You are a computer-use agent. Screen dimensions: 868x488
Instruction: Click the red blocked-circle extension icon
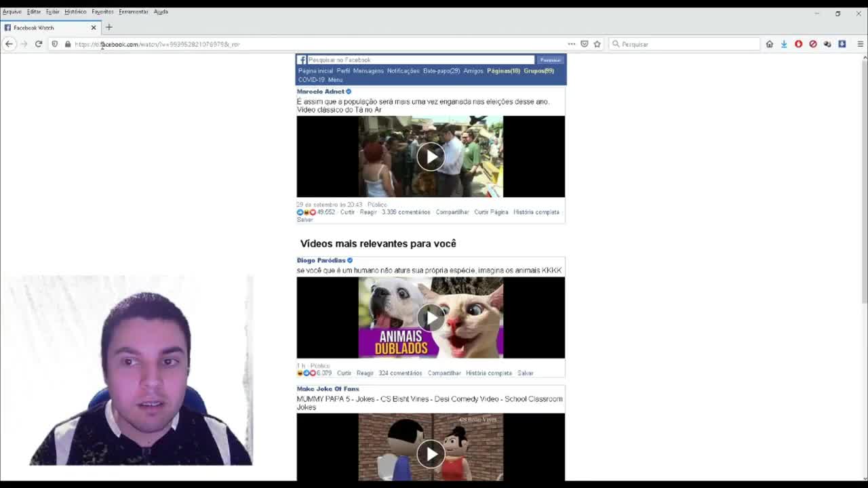(812, 44)
